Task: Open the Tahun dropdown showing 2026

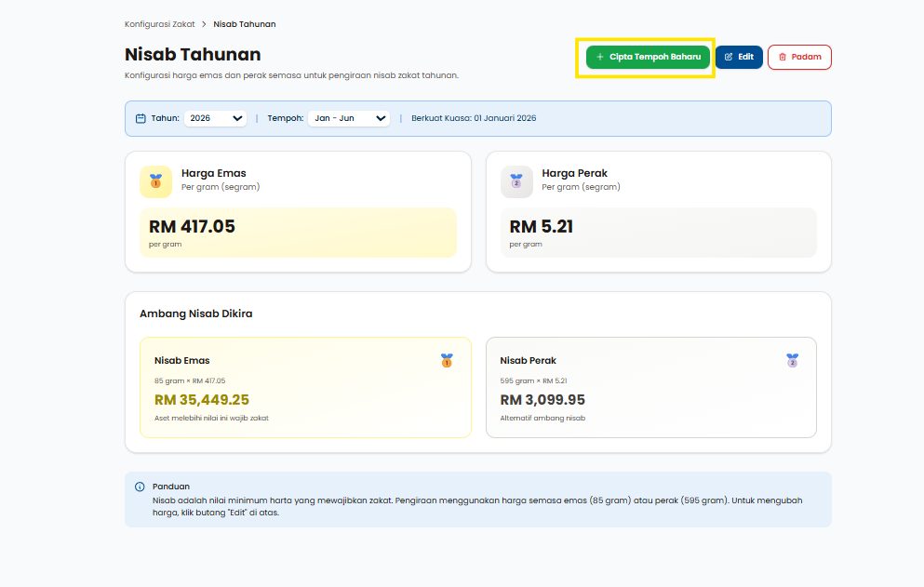Action: coord(215,118)
